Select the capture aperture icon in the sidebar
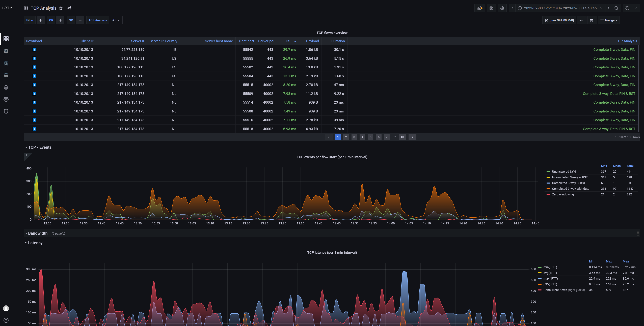The height and width of the screenshot is (326, 644). [x=6, y=51]
